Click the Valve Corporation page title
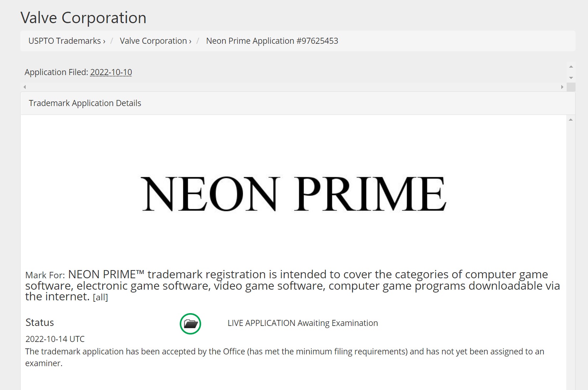This screenshot has height=390, width=588. click(83, 17)
